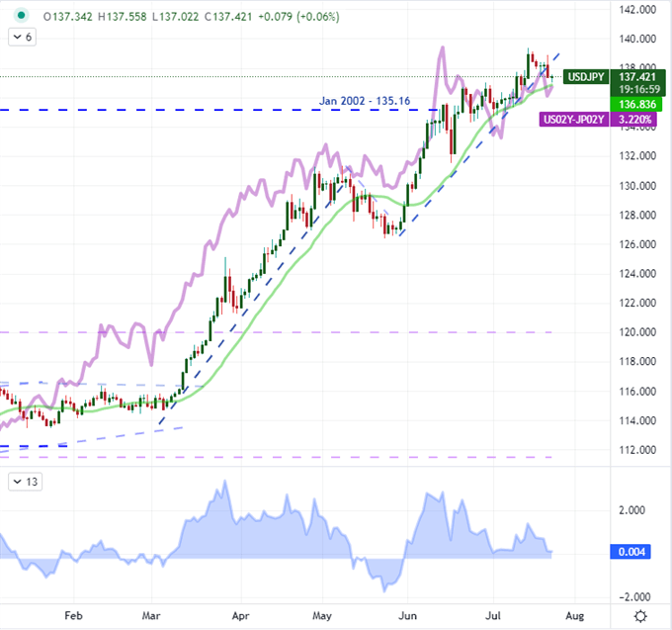672x630 pixels.
Task: Open chart settings gear icon
Action: click(640, 616)
